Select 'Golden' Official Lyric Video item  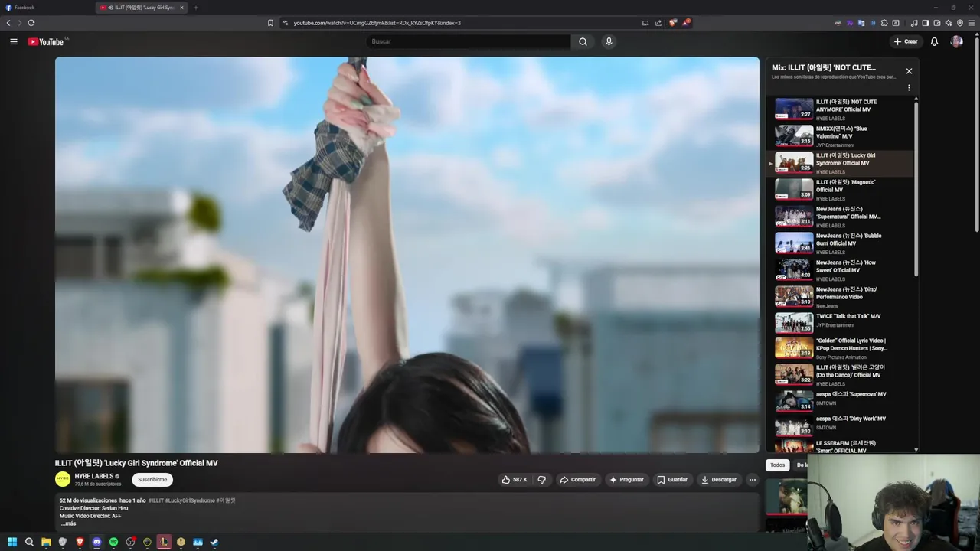tap(841, 348)
